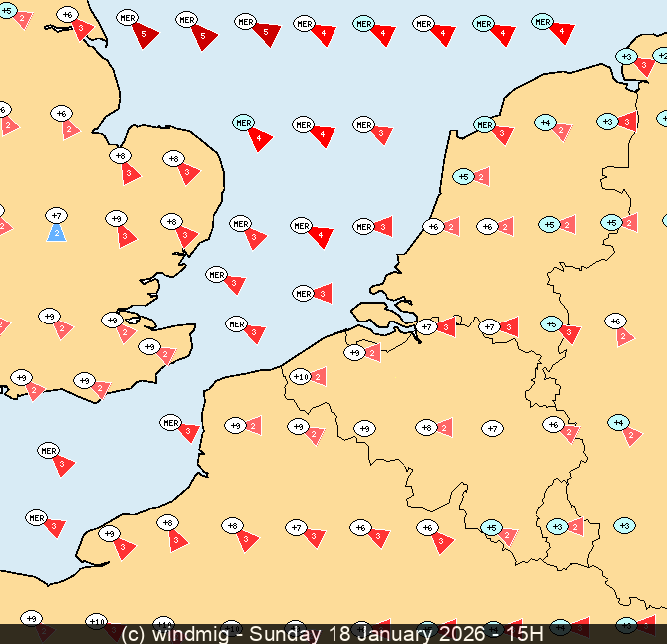667x644 pixels.
Task: Select the +9 bubble below the Zeeland estuary
Action: (354, 352)
